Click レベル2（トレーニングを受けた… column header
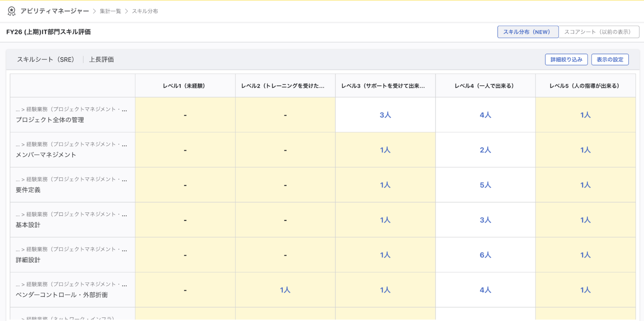This screenshot has width=644, height=321. [285, 86]
